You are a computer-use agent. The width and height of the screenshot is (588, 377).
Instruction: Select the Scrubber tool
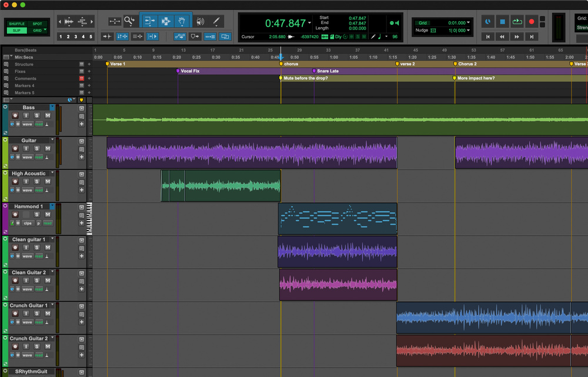click(x=201, y=21)
